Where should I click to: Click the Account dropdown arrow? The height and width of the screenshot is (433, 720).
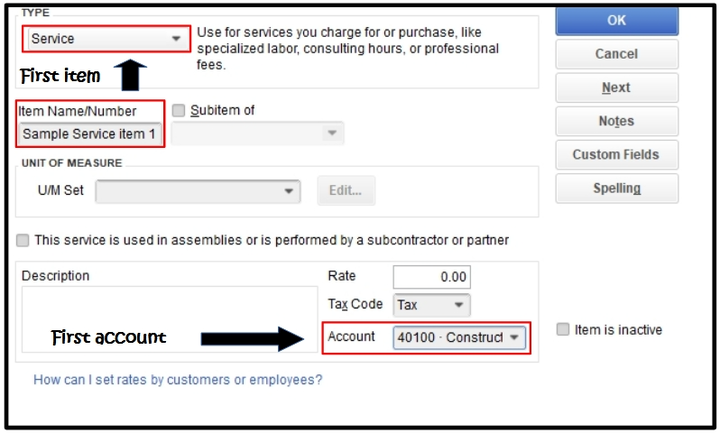514,338
